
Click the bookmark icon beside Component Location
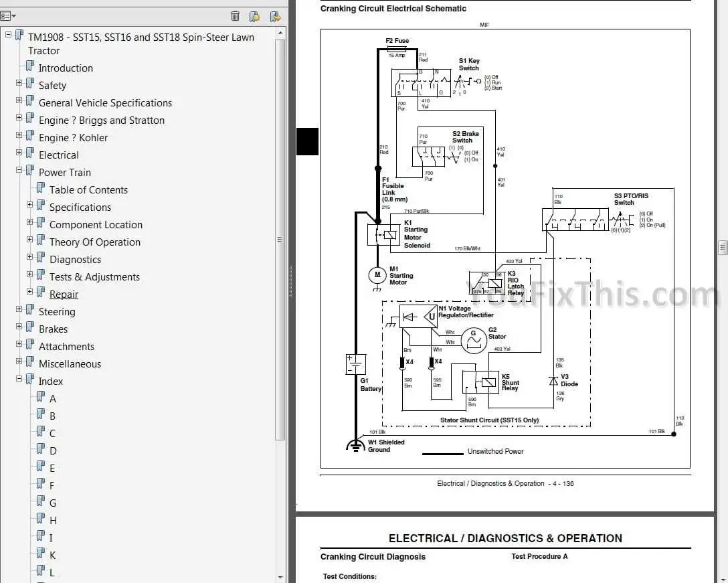pyautogui.click(x=41, y=222)
